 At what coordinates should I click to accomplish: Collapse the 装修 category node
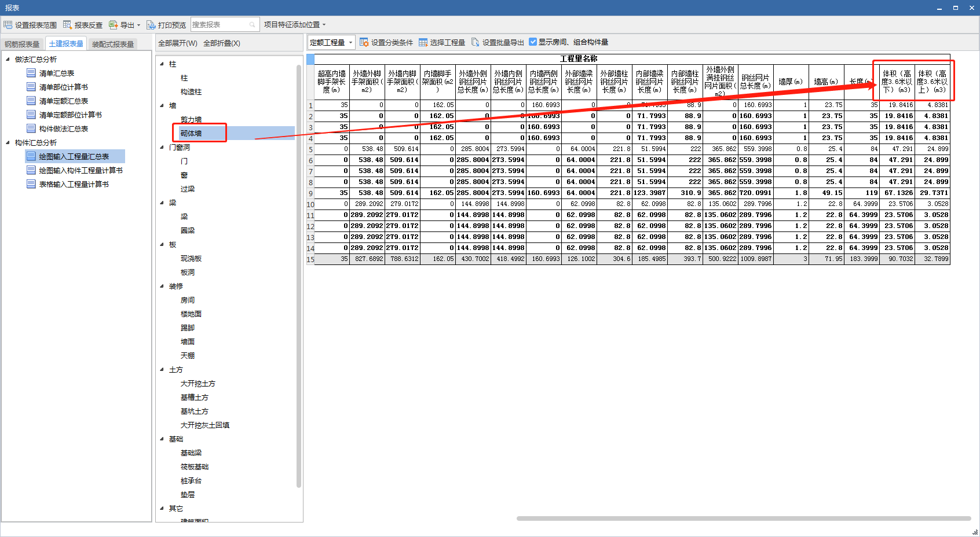click(162, 286)
